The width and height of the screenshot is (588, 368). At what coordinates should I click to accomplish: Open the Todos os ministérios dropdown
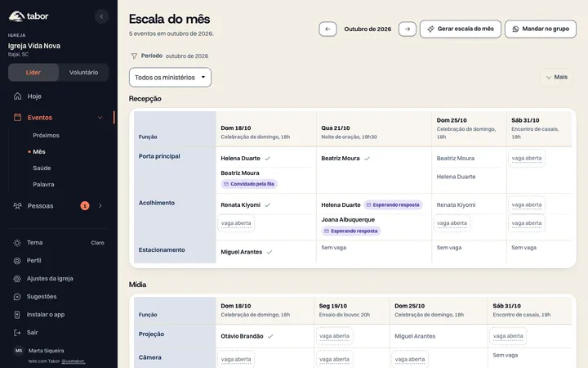coord(170,78)
